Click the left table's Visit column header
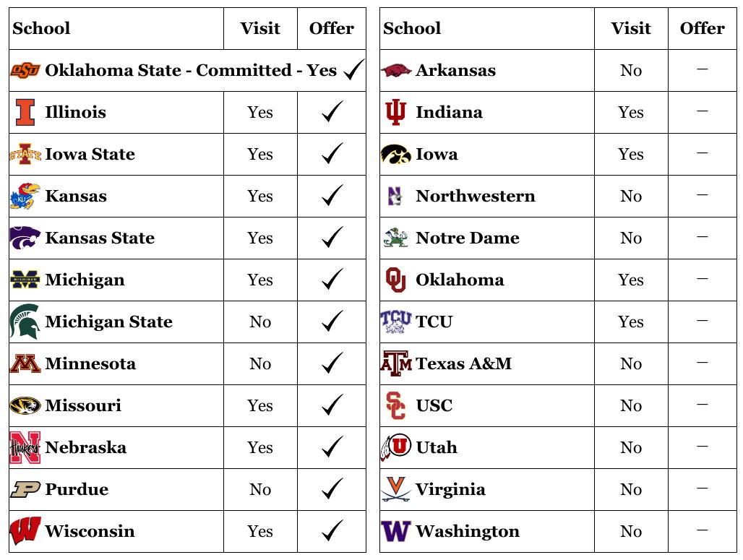The width and height of the screenshot is (743, 560). click(x=260, y=28)
